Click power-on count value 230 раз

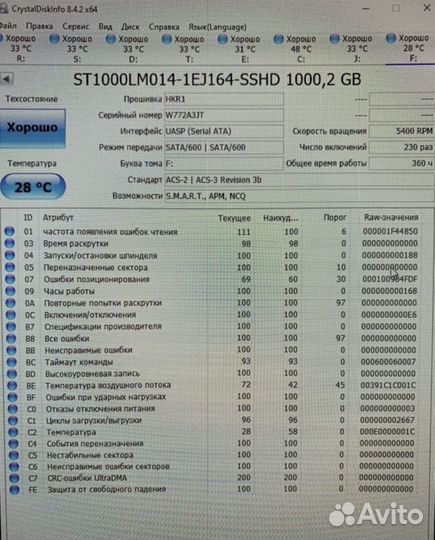tap(401, 147)
